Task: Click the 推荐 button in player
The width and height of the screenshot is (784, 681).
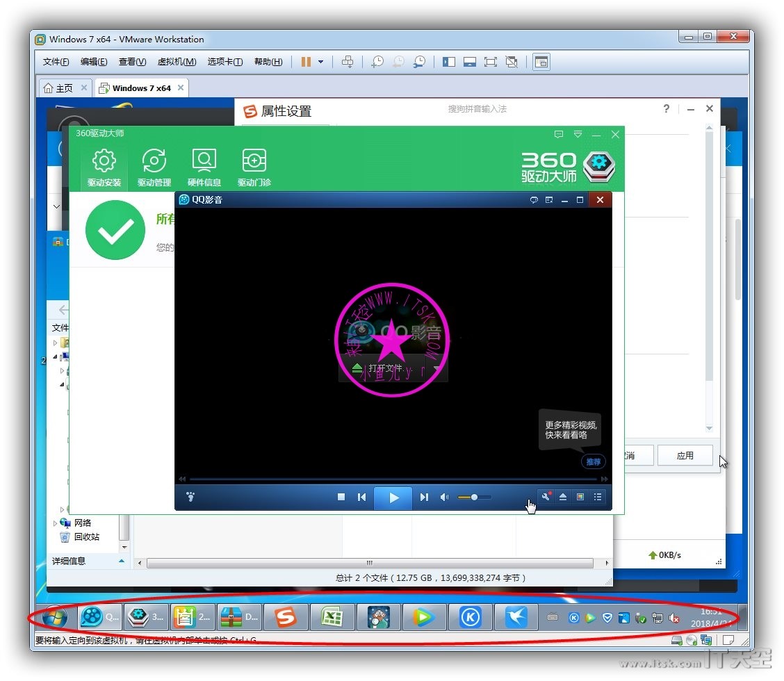Action: click(593, 461)
